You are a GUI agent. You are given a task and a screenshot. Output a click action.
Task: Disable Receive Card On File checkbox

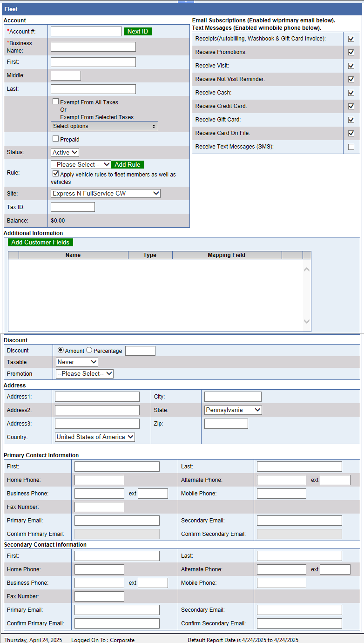pyautogui.click(x=351, y=134)
